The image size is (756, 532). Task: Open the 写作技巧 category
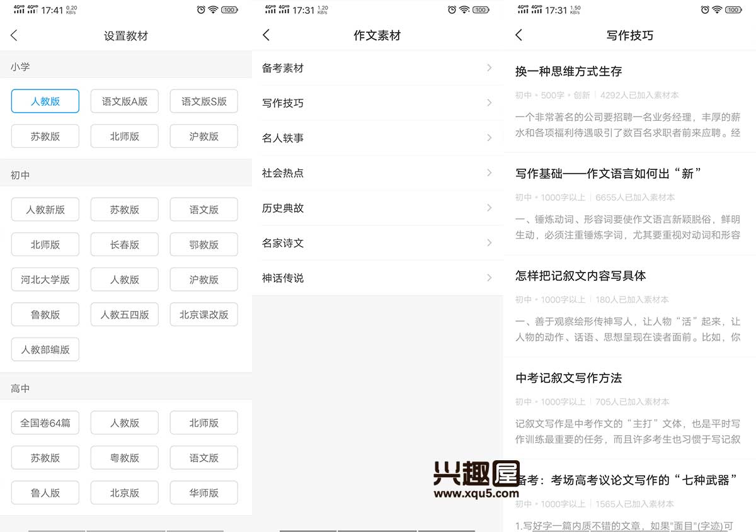point(377,103)
